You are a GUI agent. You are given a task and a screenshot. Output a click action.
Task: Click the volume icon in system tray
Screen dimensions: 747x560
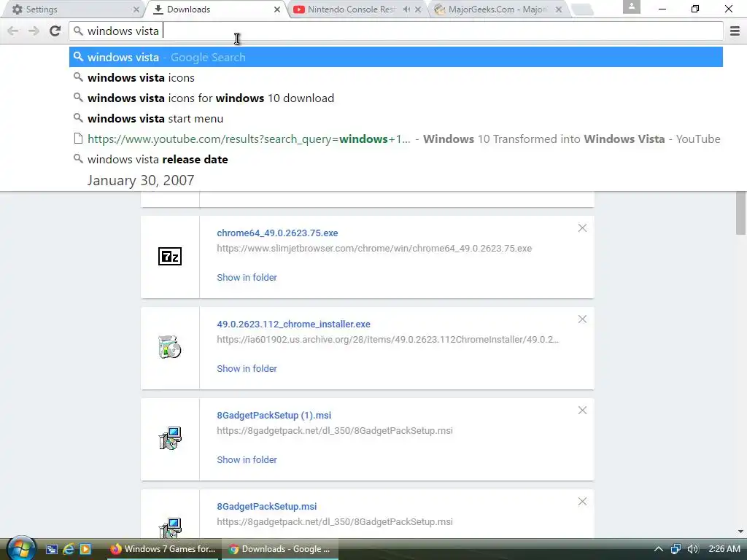coord(693,549)
